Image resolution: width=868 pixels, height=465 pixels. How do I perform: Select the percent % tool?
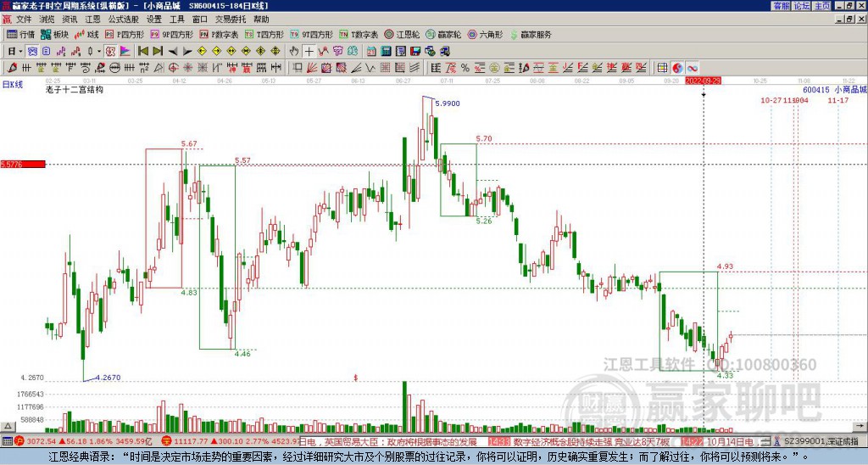click(x=465, y=68)
